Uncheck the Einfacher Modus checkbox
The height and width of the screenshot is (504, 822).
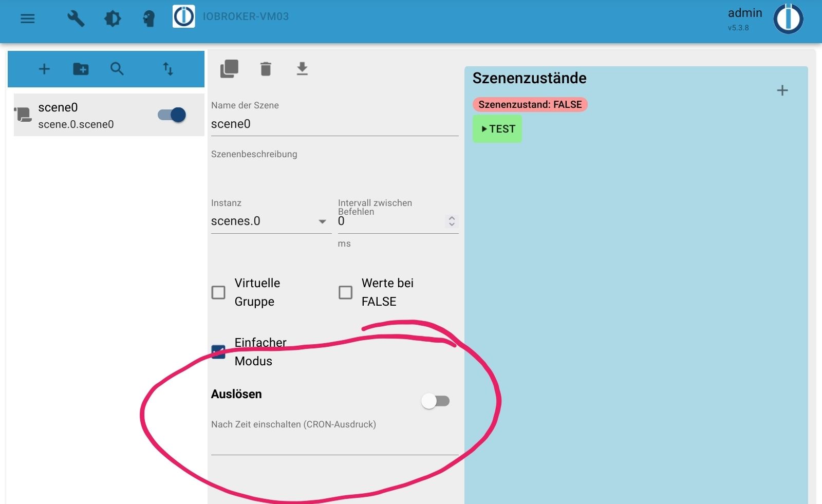click(x=218, y=352)
